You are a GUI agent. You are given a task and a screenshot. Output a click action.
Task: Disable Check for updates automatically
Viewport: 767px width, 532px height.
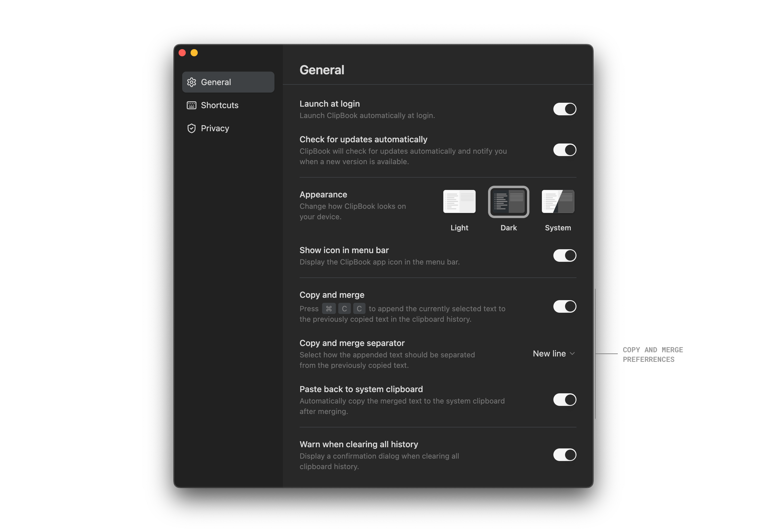[x=564, y=150]
